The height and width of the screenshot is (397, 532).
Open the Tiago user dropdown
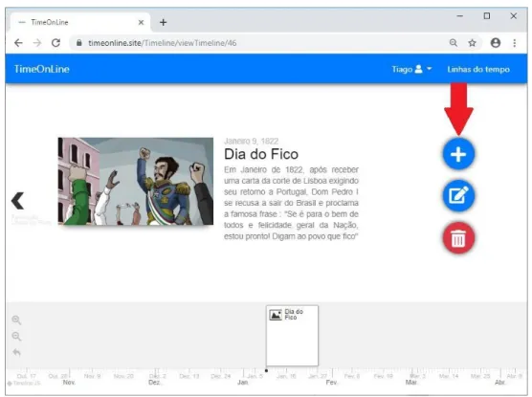coord(411,69)
